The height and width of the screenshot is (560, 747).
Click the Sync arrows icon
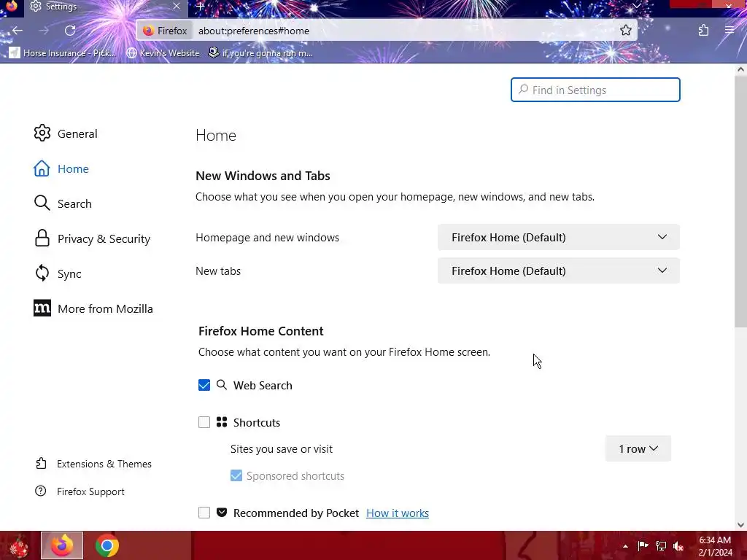click(42, 273)
